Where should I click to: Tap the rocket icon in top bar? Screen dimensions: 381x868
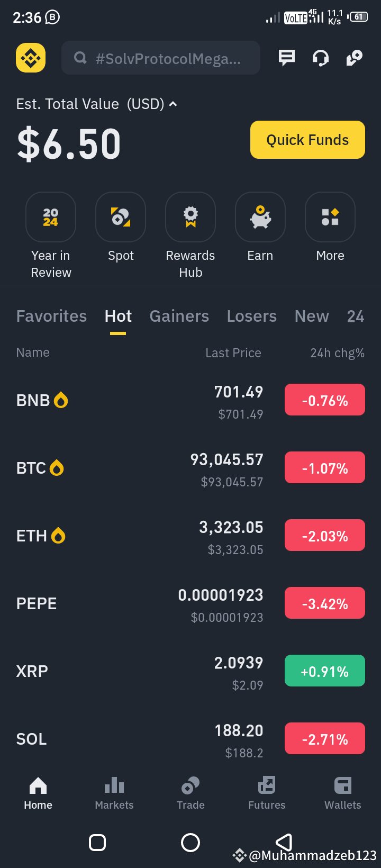point(354,58)
